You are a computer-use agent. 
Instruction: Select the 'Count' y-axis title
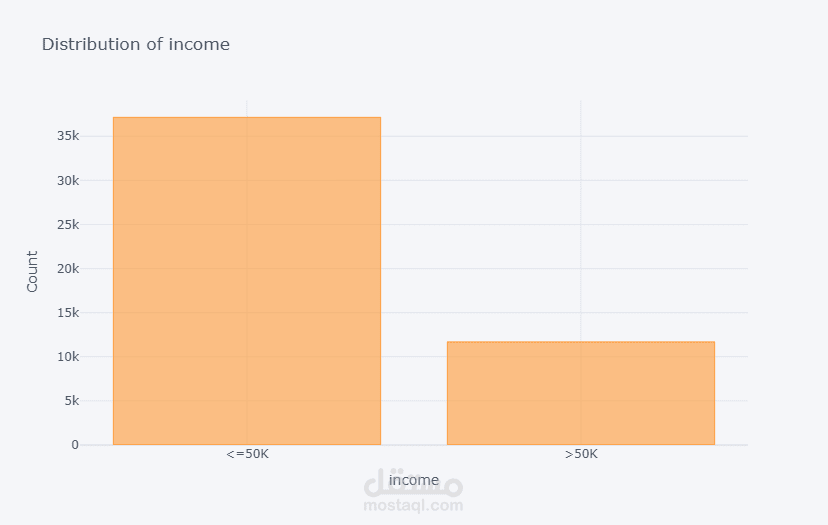coord(32,271)
